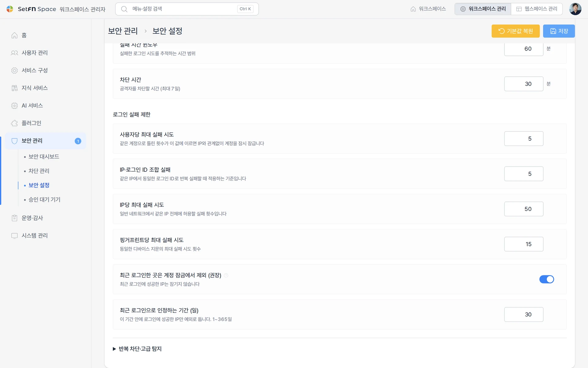The height and width of the screenshot is (368, 588).
Task: Focus the 메뉴·설정 검색 search field
Action: coord(187,9)
